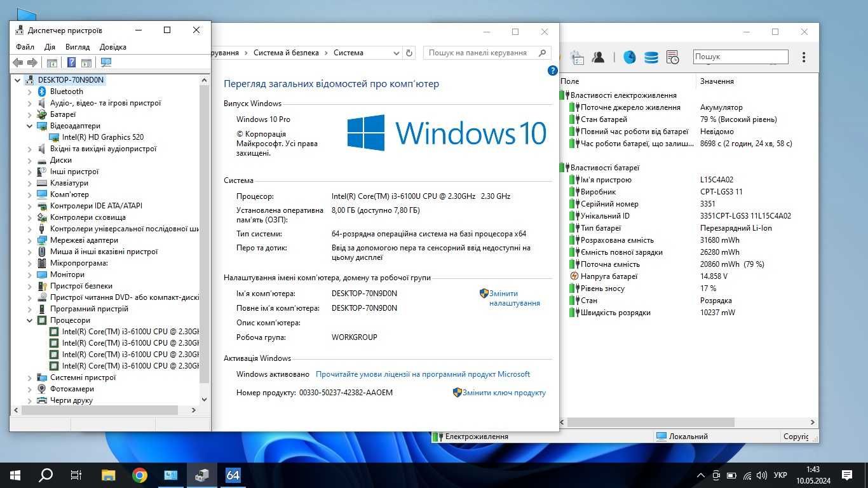Click the report with clock icon in AIDA64
This screenshot has height=488, width=868.
pos(672,57)
